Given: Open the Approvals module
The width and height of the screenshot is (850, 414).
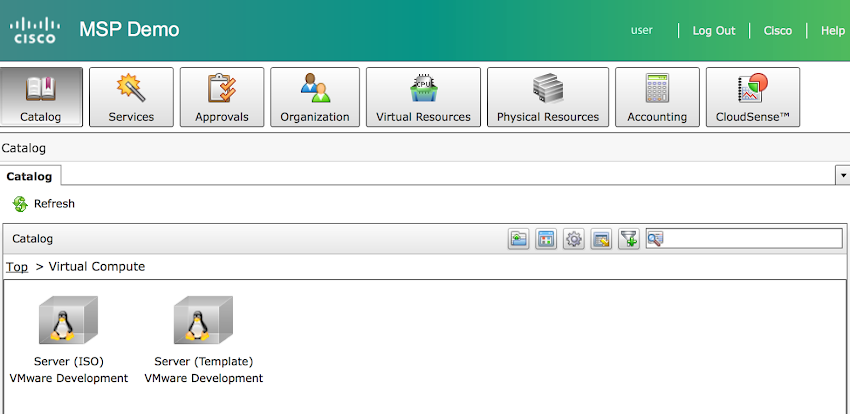Looking at the screenshot, I should pyautogui.click(x=222, y=98).
